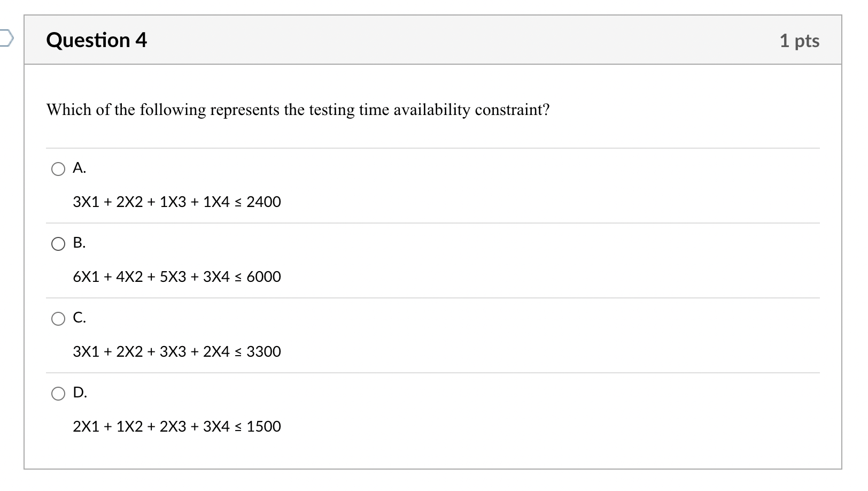The height and width of the screenshot is (491, 868).
Task: Click the letter label A
Action: [x=79, y=168]
